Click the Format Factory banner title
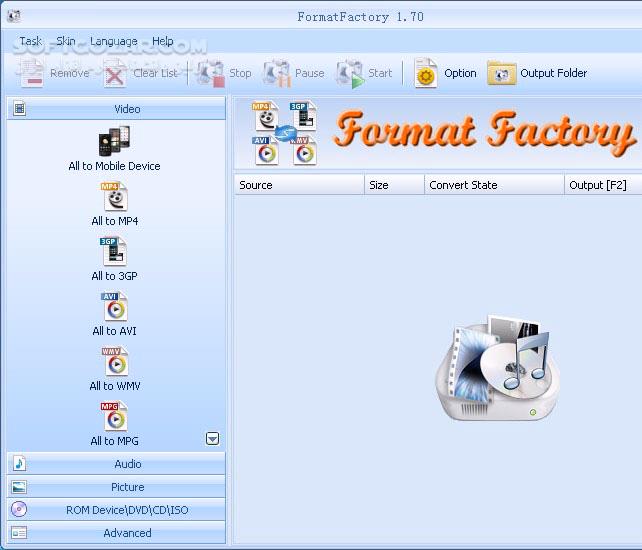The width and height of the screenshot is (642, 550). pyautogui.click(x=485, y=132)
